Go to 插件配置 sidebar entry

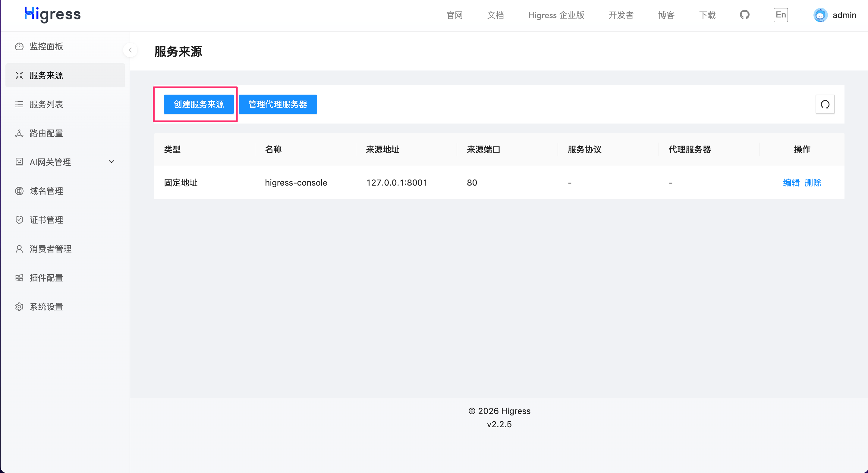(65, 278)
